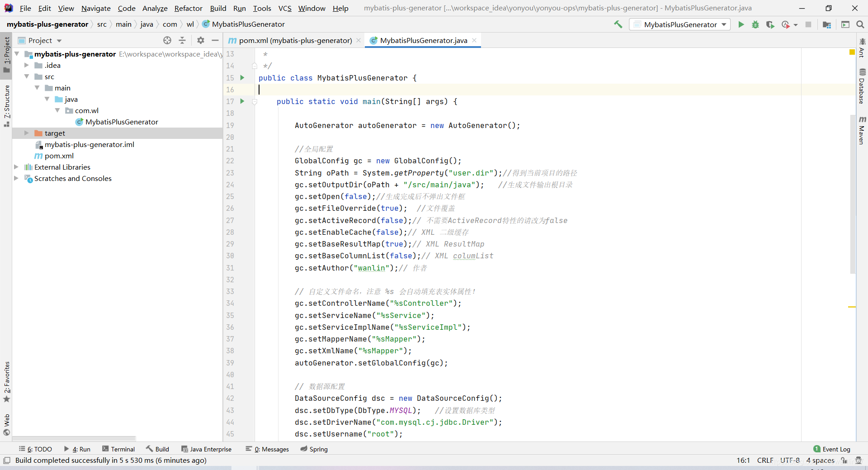The height and width of the screenshot is (470, 868).
Task: Open run configuration dropdown MybatisPlusGenerator
Action: (680, 24)
